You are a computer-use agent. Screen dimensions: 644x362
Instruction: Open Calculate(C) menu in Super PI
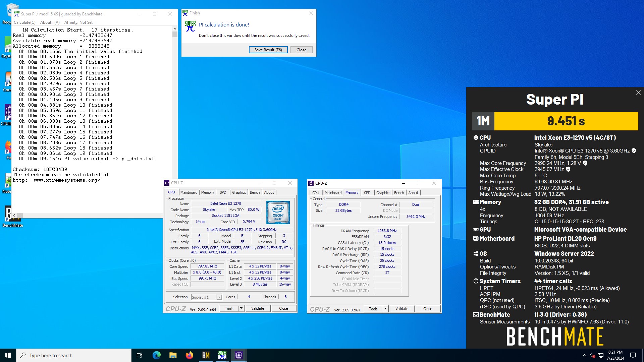[24, 22]
